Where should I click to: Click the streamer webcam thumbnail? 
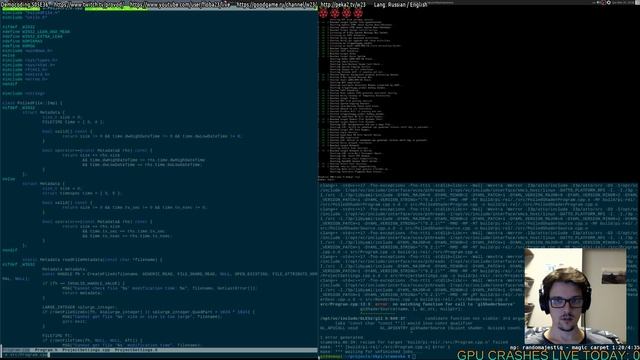pos(575,296)
